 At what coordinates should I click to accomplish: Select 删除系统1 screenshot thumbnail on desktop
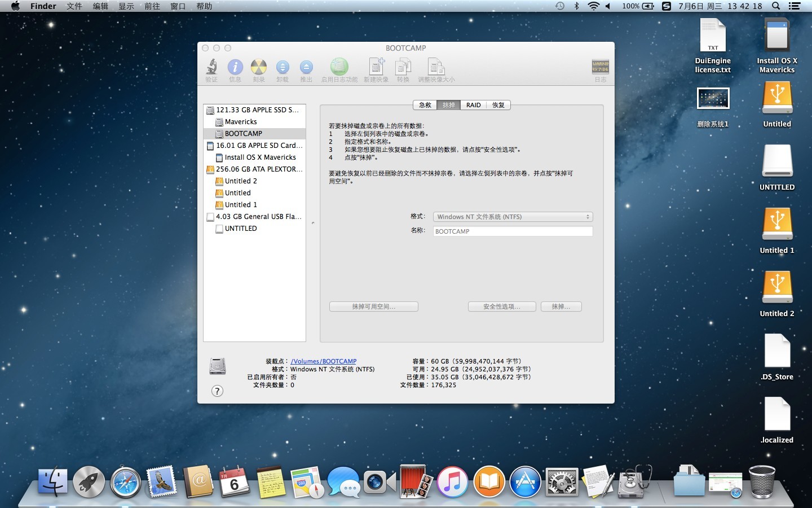(x=713, y=107)
